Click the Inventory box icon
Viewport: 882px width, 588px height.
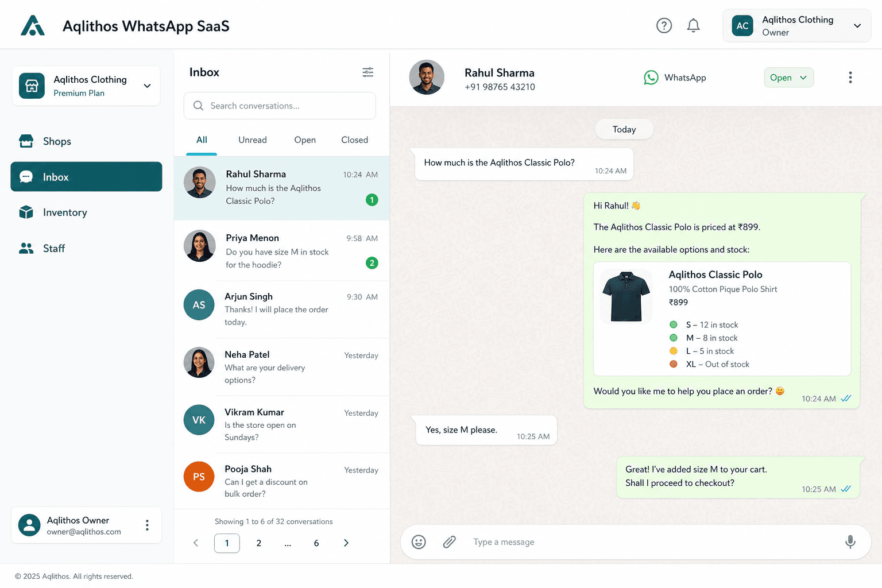coord(26,212)
